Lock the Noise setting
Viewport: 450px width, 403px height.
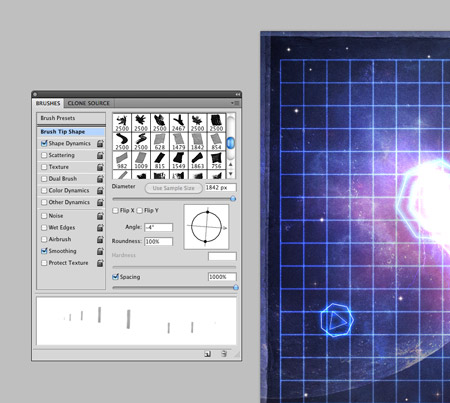(100, 216)
